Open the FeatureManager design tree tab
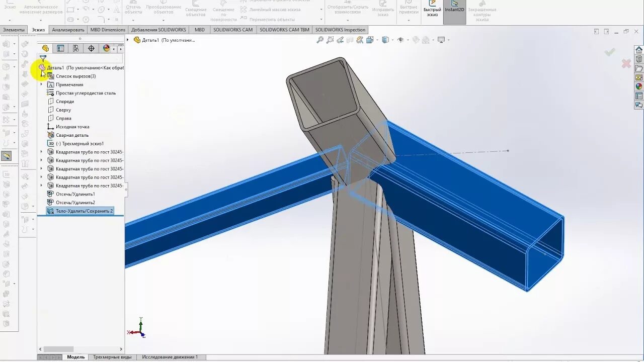 click(45, 48)
